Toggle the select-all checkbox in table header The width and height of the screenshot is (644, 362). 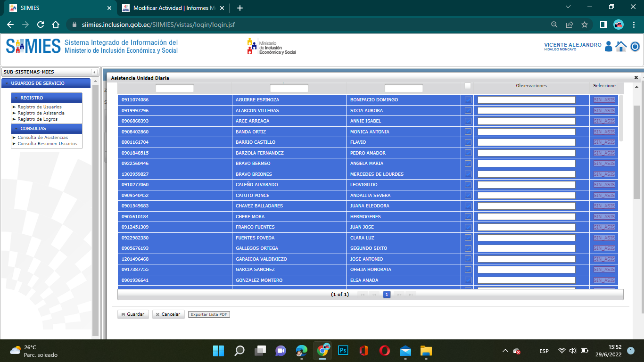(468, 86)
